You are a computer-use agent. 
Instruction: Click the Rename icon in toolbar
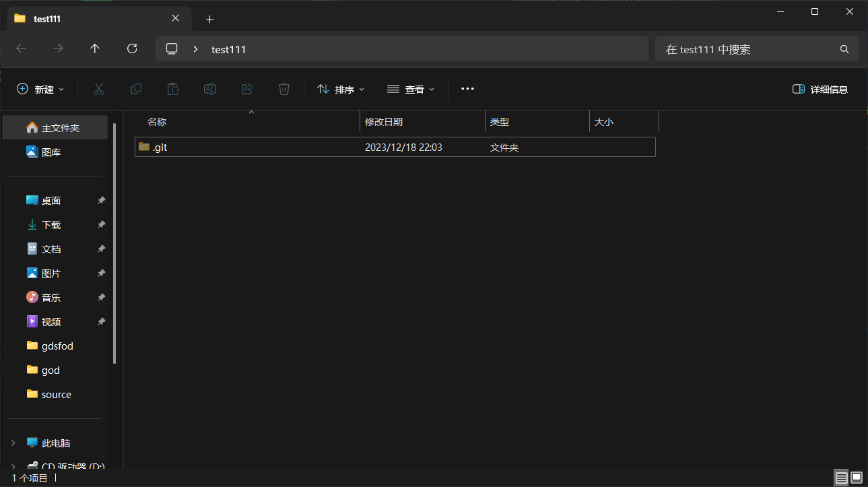click(x=210, y=89)
